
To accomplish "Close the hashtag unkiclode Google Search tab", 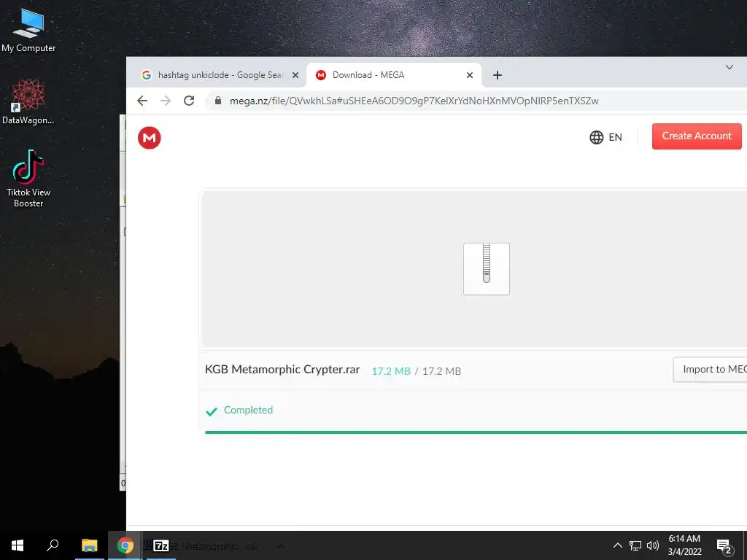I will [x=295, y=75].
